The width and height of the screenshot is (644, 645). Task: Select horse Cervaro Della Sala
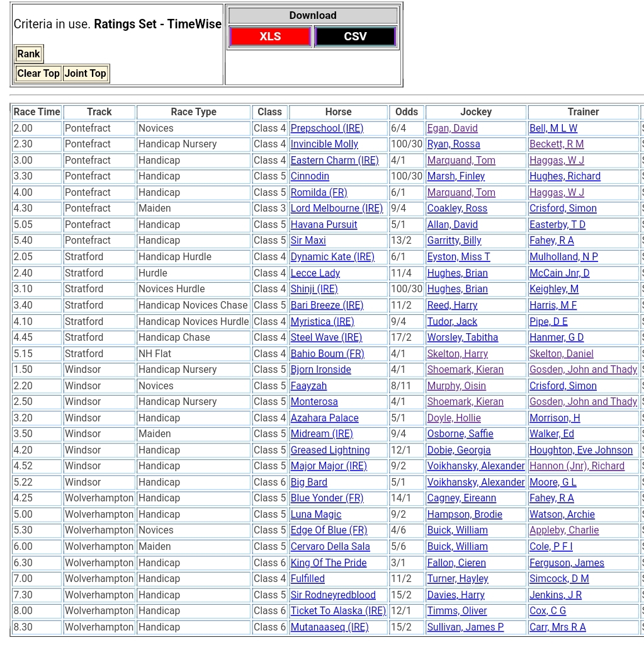(x=330, y=547)
